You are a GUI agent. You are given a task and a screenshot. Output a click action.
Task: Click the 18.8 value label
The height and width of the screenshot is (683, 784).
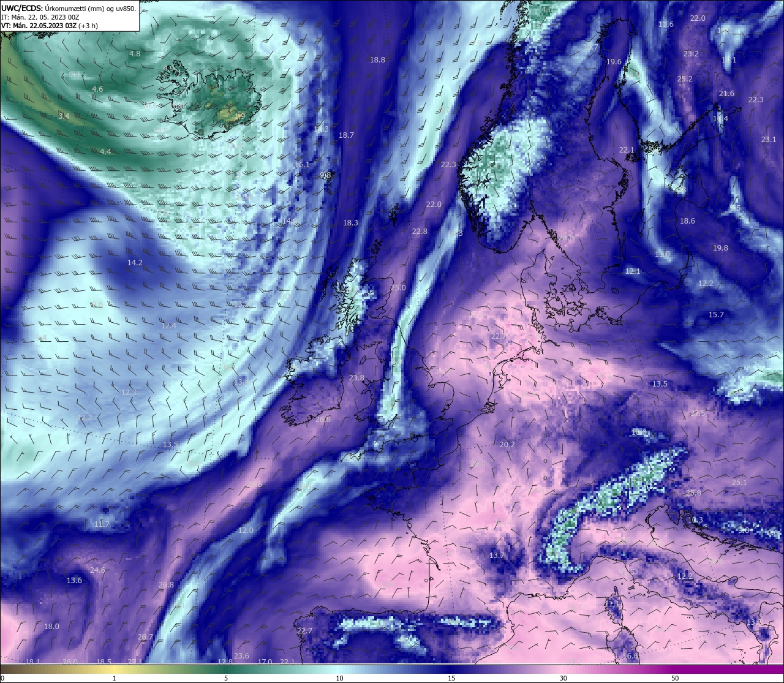[x=377, y=60]
